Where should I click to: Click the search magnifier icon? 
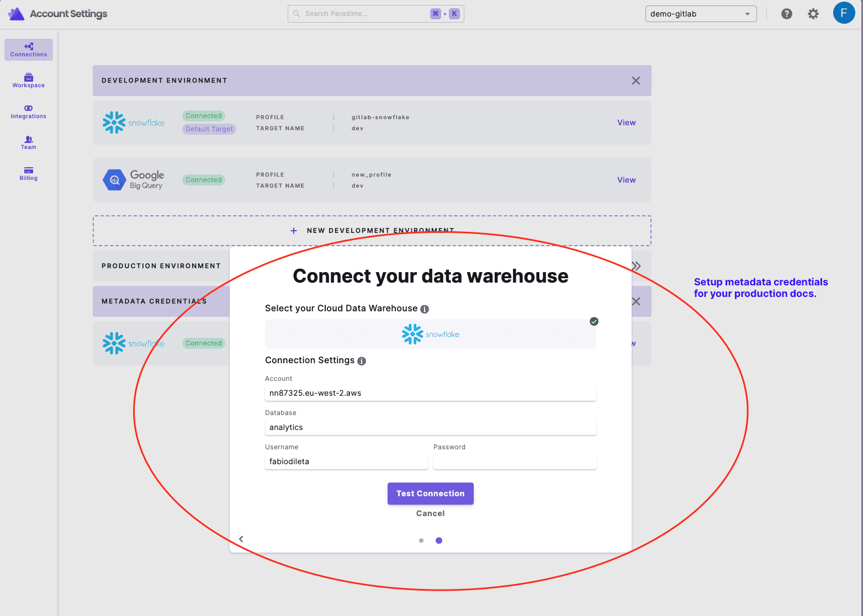pos(297,14)
